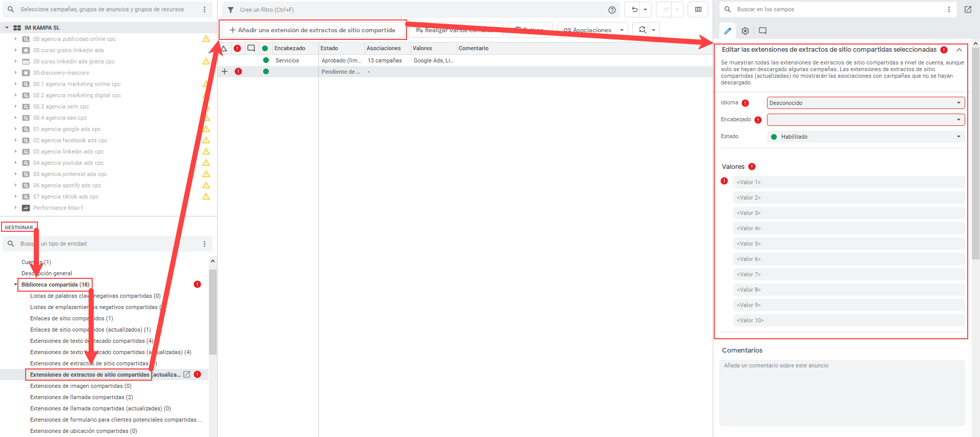980x437 pixels.
Task: Switch to the gear settings tab
Action: pyautogui.click(x=745, y=31)
